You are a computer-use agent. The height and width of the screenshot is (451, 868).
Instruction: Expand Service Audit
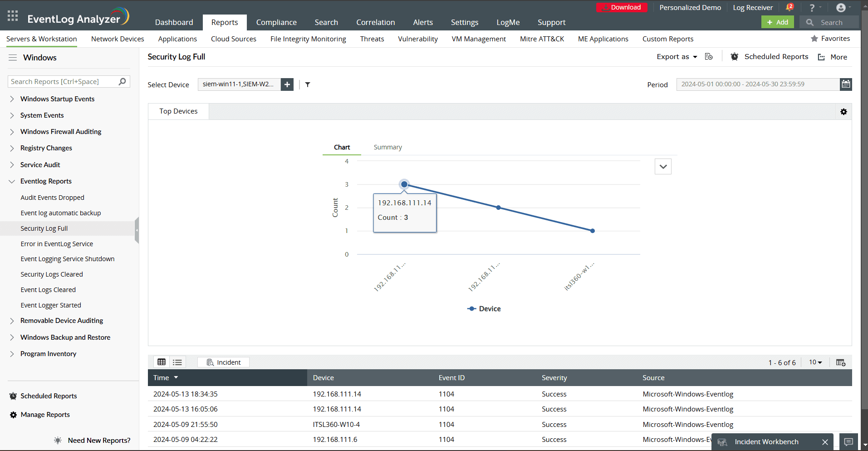tap(12, 165)
